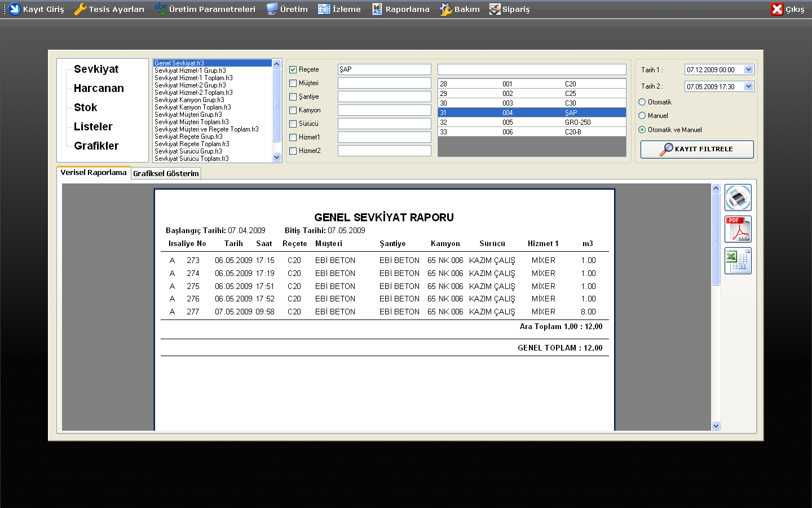Enable the Hizmet2 filter checkbox

tap(293, 151)
